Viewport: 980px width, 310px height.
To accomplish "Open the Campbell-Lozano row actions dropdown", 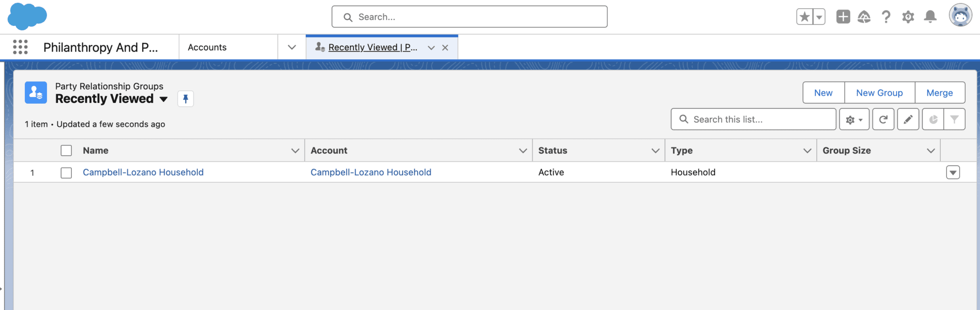I will [953, 173].
